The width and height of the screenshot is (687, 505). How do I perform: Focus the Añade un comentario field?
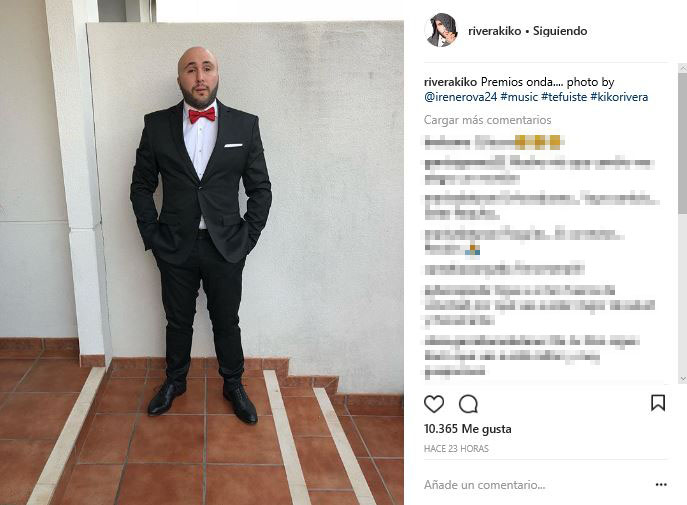pyautogui.click(x=537, y=485)
